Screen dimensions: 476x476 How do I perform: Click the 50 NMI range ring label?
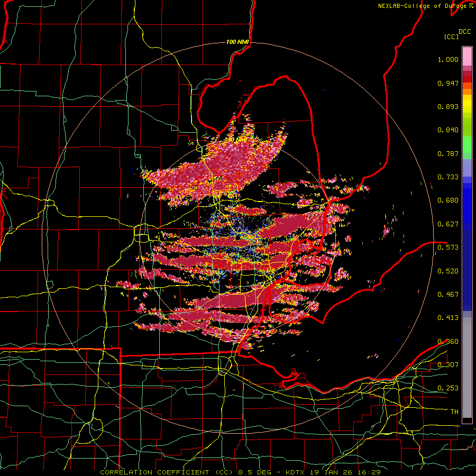coord(237,140)
